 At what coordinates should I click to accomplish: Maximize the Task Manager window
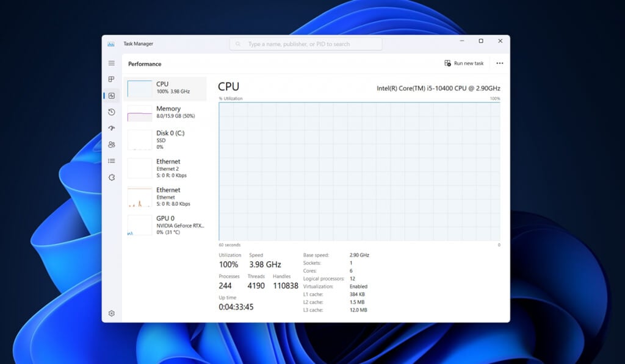[481, 41]
